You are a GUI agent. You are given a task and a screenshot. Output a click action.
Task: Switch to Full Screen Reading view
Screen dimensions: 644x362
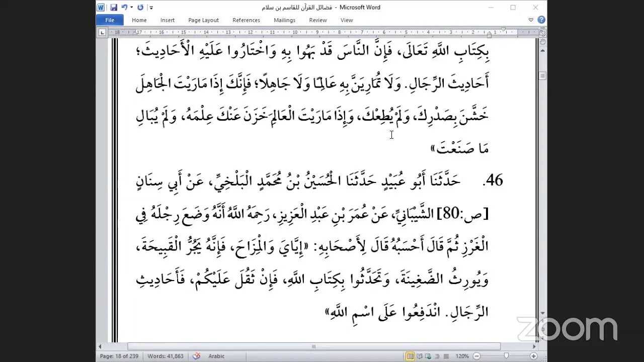421,356
